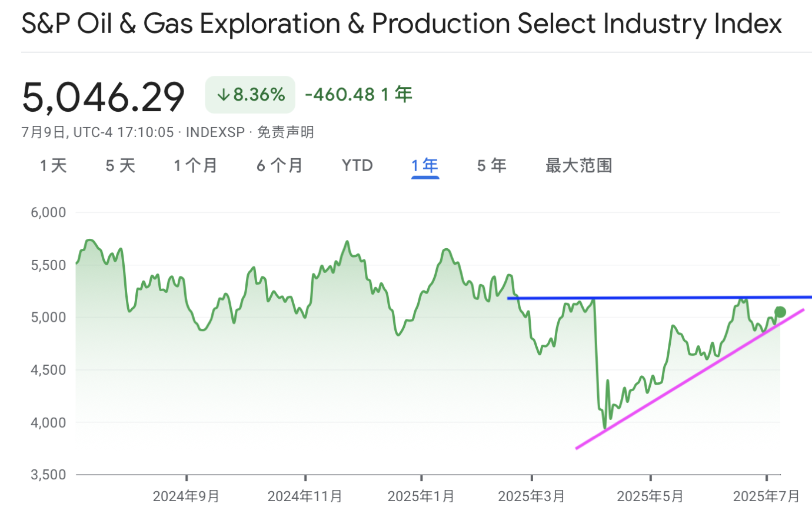
Task: Switch to the YTD tab
Action: pyautogui.click(x=358, y=166)
